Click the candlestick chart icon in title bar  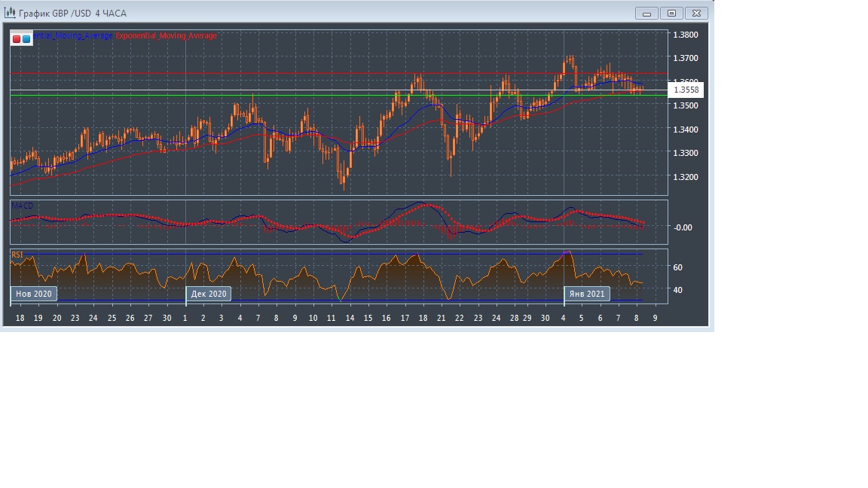point(9,13)
